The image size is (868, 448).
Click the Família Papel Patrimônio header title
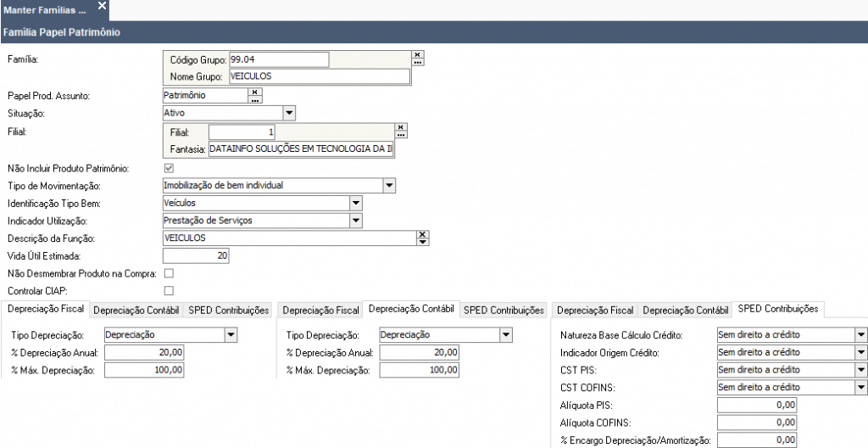click(61, 33)
